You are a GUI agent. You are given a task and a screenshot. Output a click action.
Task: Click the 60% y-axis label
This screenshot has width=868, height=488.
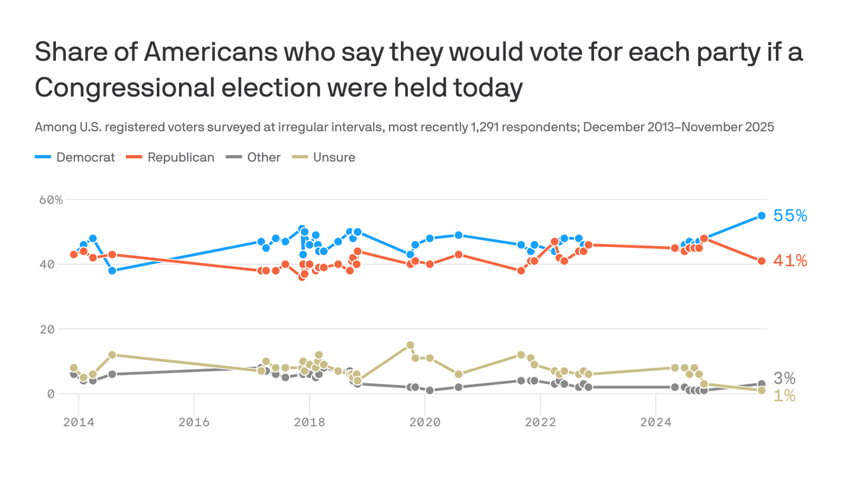[x=51, y=200]
